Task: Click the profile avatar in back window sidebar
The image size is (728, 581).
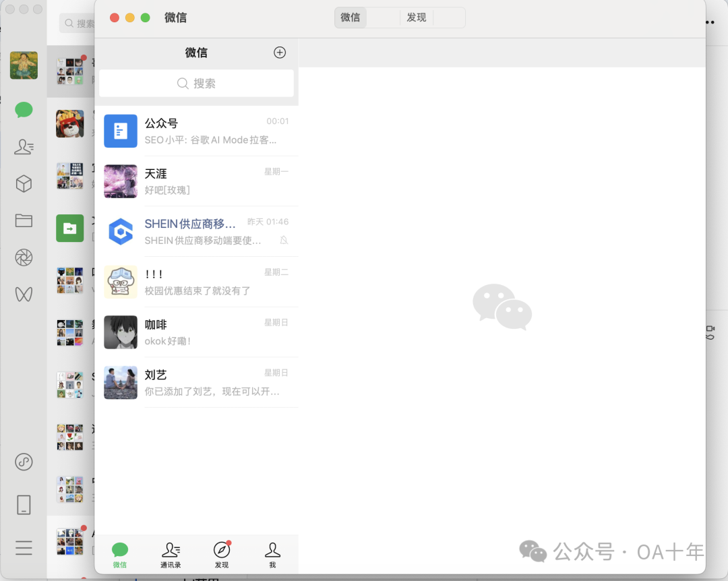Action: point(24,65)
